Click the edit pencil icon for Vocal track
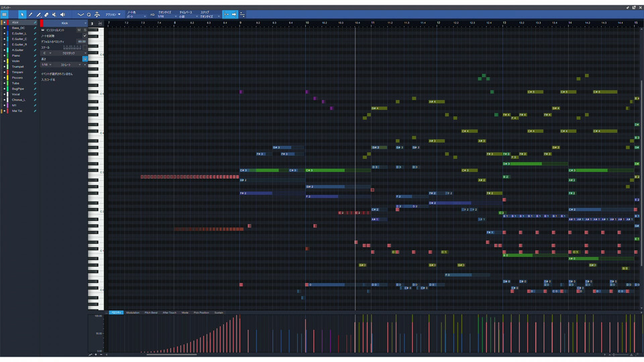 35,95
